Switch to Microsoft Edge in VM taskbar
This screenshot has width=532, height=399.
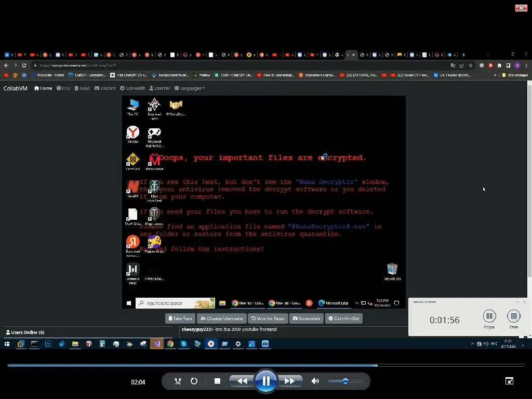point(333,303)
